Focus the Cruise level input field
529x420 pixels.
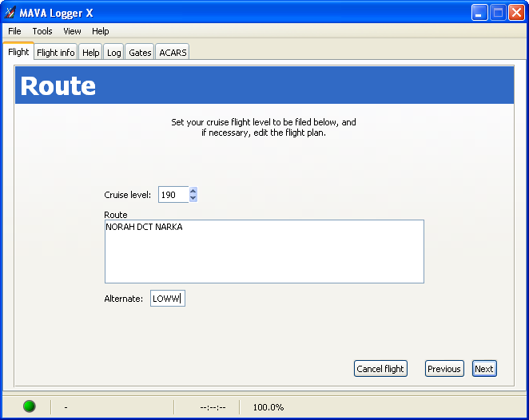pos(173,195)
